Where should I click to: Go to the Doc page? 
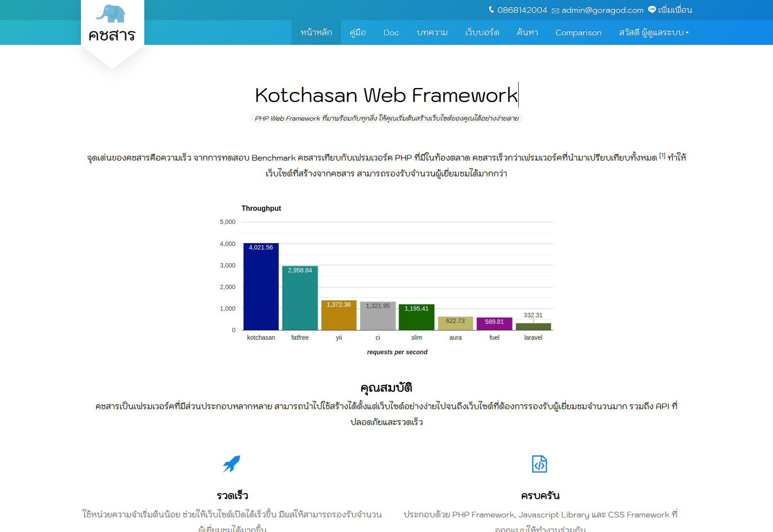pos(391,33)
